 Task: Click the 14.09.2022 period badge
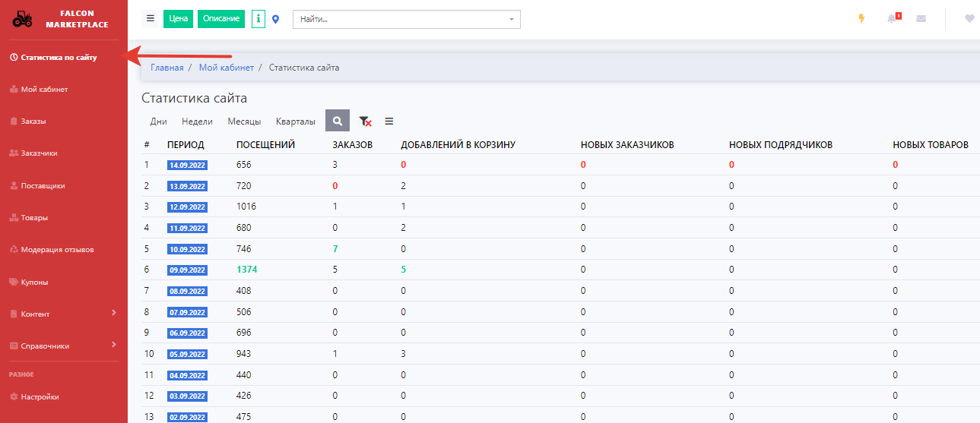[x=188, y=165]
